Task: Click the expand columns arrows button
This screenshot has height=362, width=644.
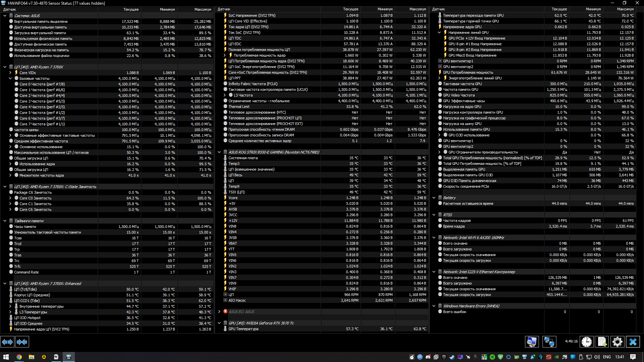Action: [7, 342]
